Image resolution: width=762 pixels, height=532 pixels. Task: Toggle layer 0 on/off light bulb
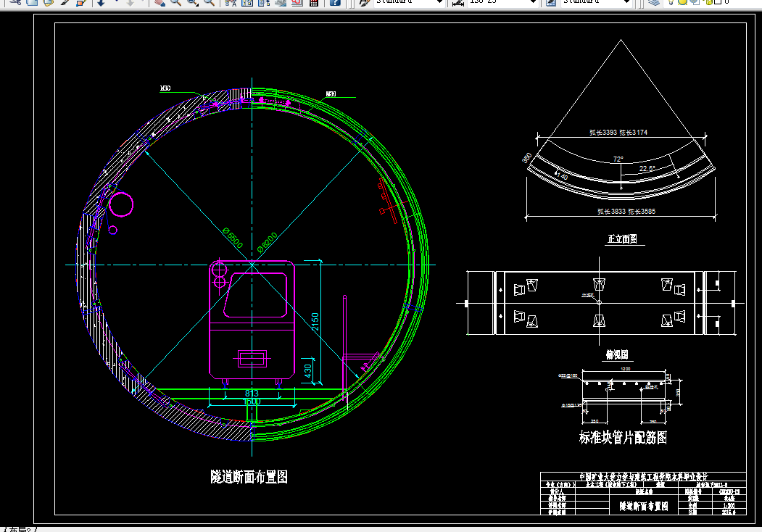[x=670, y=2]
